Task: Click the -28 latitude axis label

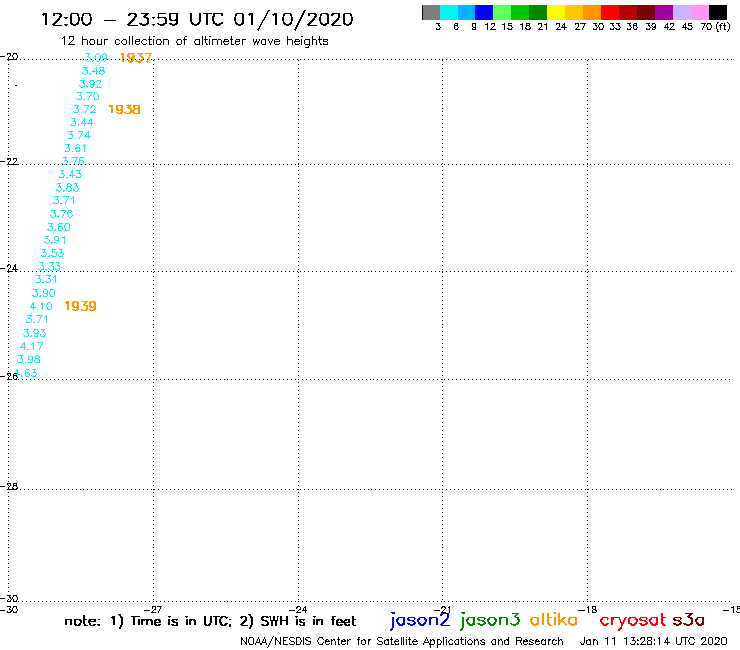Action: tap(9, 486)
